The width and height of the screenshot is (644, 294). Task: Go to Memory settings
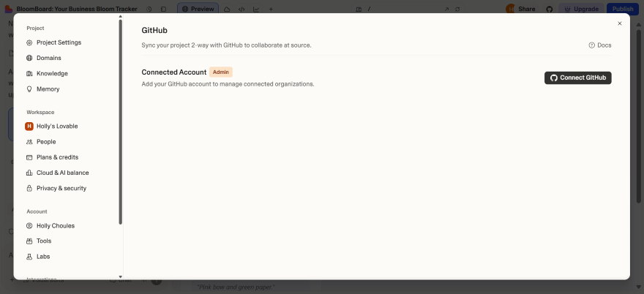tap(48, 89)
